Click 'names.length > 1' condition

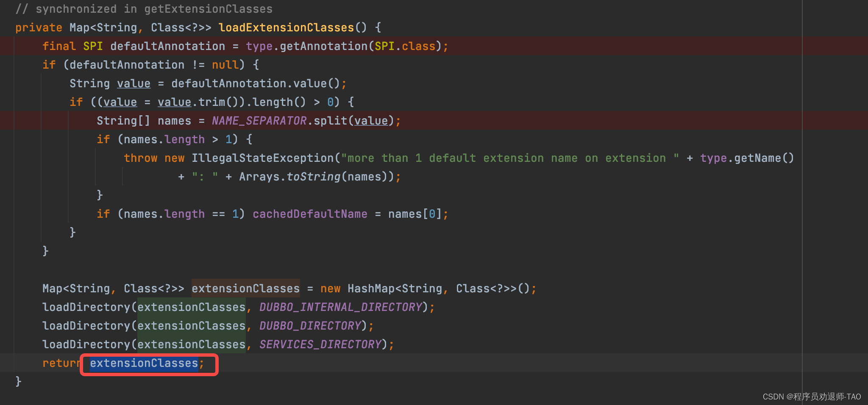click(178, 139)
